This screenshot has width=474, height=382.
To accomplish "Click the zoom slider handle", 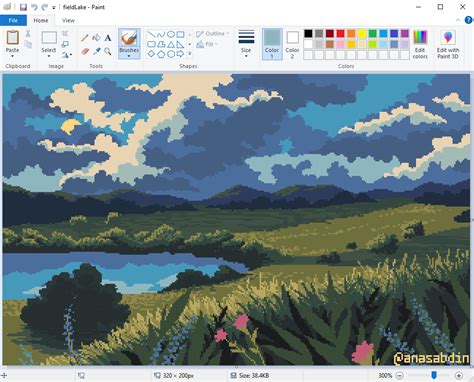I will coord(434,375).
